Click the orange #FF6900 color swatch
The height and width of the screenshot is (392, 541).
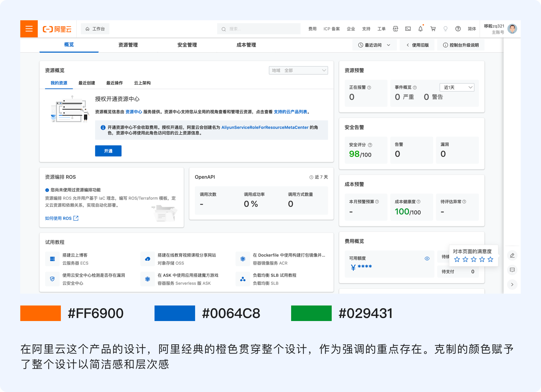pyautogui.click(x=41, y=313)
